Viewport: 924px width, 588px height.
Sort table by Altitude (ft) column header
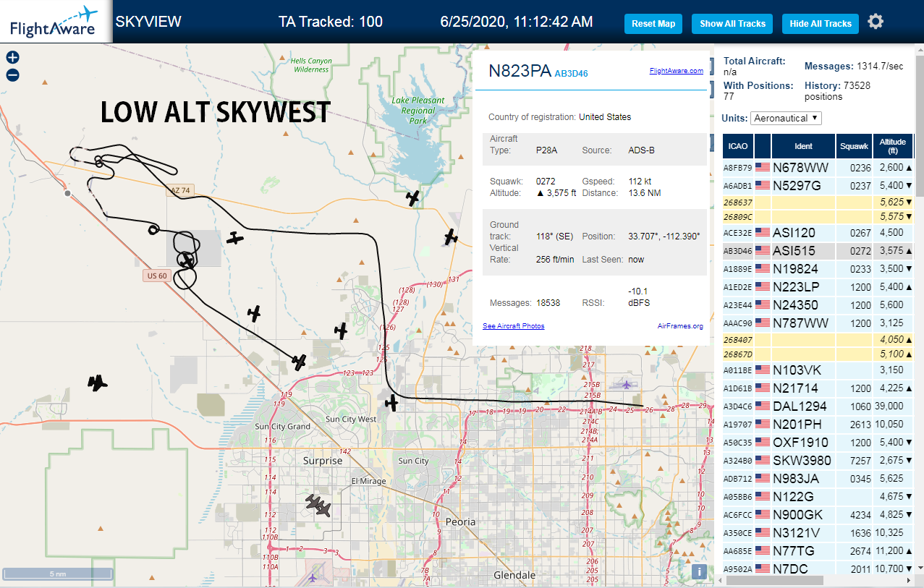[893, 146]
